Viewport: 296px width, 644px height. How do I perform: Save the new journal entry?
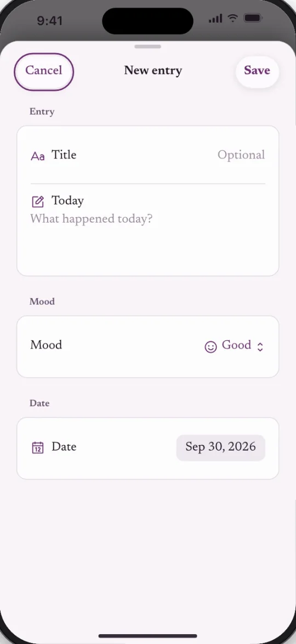tap(257, 71)
